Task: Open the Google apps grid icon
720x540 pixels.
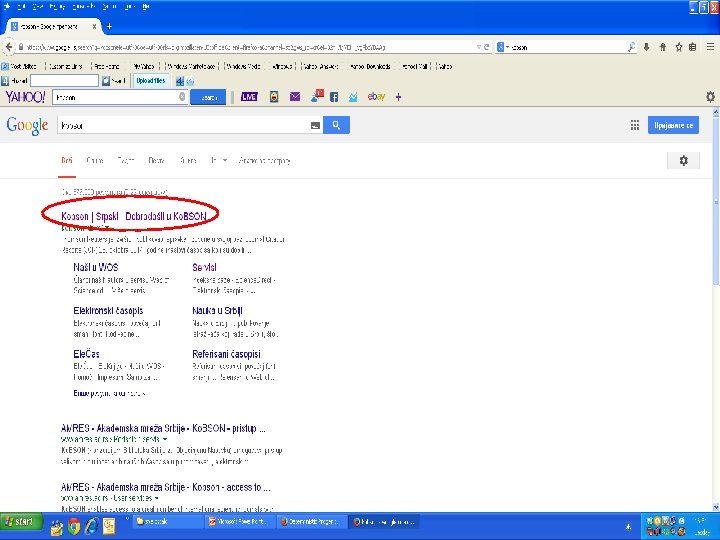Action: [x=635, y=125]
